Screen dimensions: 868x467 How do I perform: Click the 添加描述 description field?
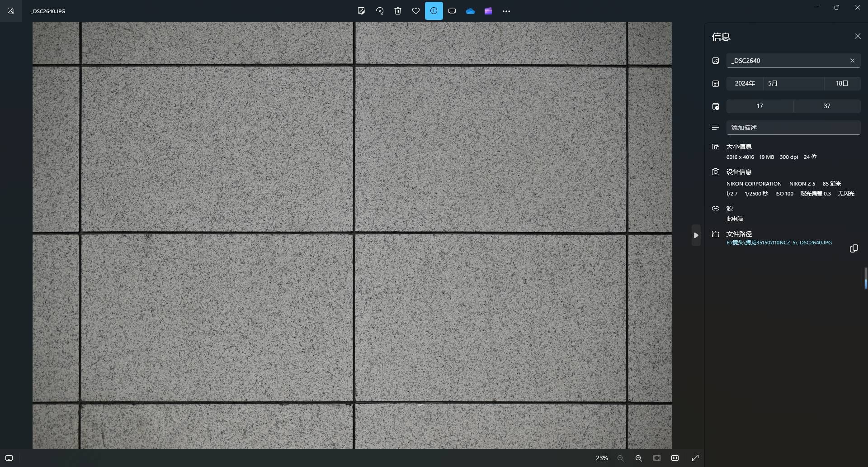tap(793, 128)
